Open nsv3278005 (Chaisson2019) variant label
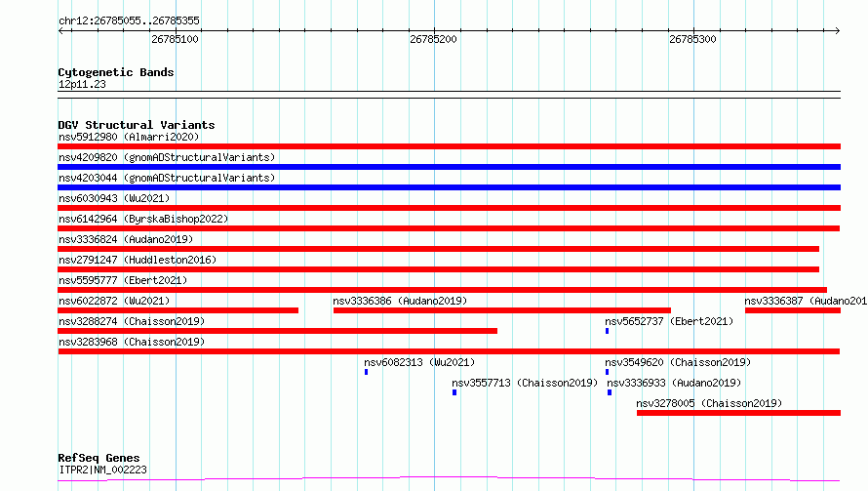This screenshot has width=868, height=491. (x=709, y=403)
